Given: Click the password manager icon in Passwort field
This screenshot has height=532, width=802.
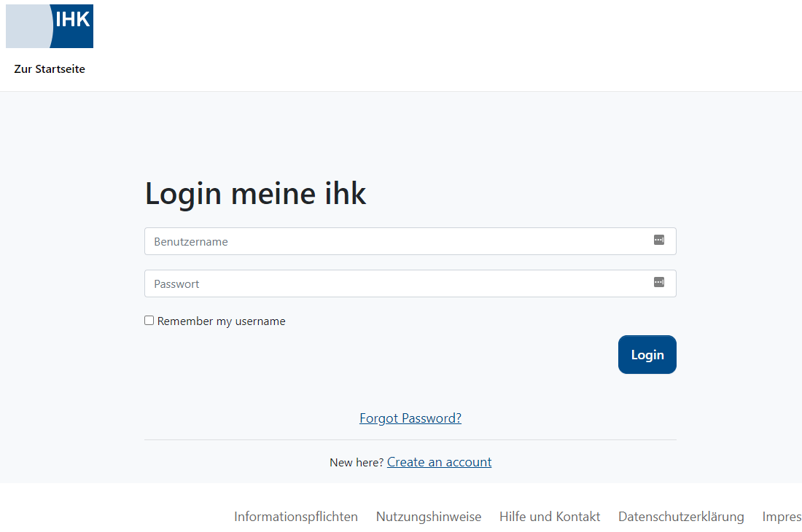Looking at the screenshot, I should coord(659,282).
